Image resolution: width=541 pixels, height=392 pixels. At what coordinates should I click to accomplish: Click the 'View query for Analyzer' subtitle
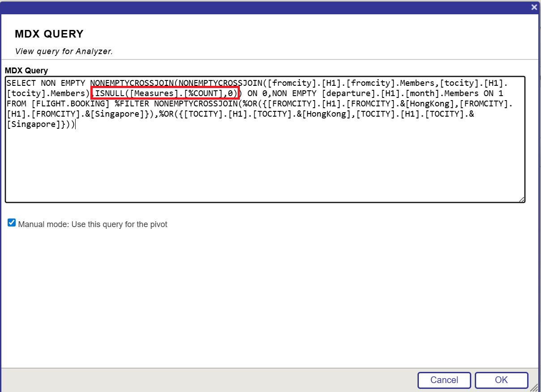(x=64, y=51)
